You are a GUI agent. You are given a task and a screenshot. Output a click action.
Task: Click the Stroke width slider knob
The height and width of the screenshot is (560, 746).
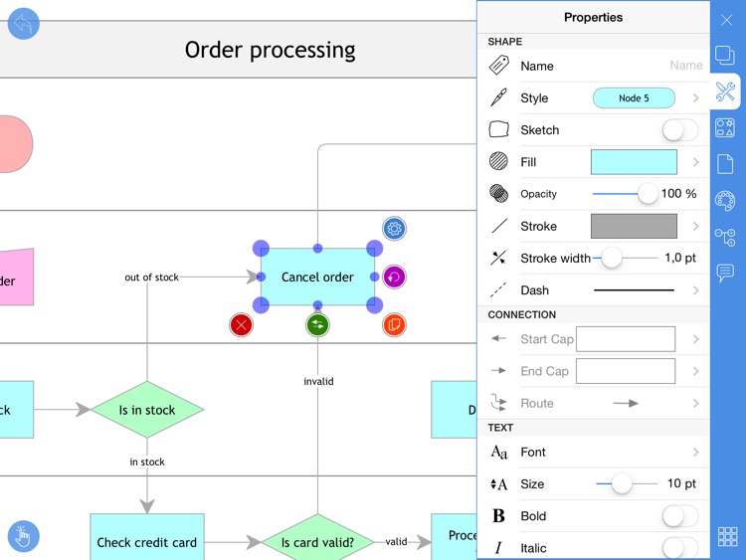click(x=612, y=258)
